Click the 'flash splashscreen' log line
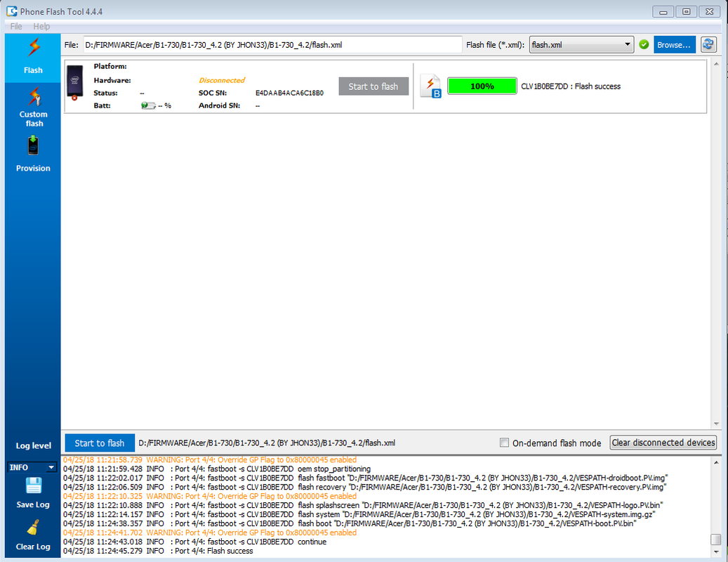Viewport: 728px width, 562px height. 363,505
